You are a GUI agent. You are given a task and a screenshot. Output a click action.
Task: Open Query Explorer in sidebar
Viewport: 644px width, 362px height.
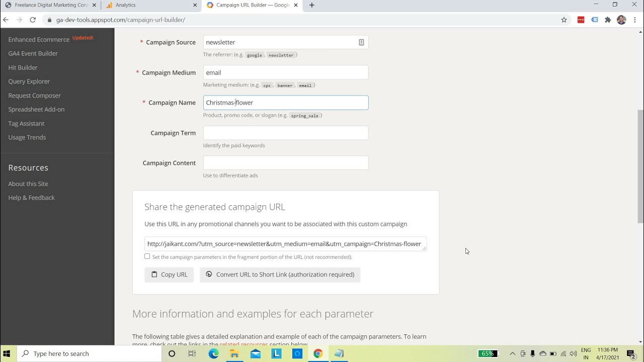[x=29, y=81]
